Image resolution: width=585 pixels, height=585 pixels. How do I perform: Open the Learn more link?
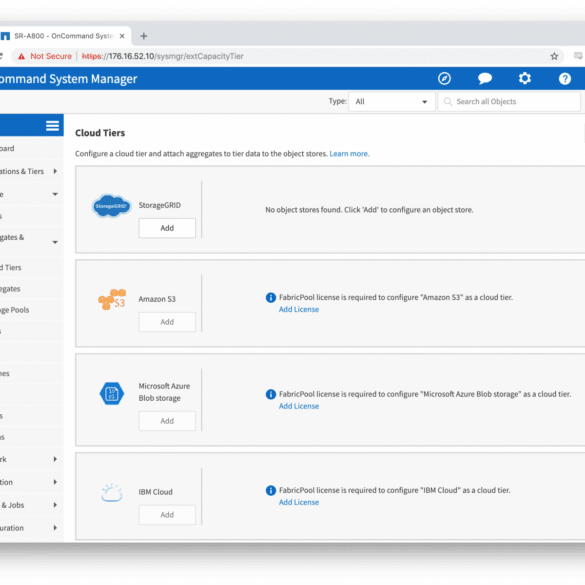pos(349,154)
